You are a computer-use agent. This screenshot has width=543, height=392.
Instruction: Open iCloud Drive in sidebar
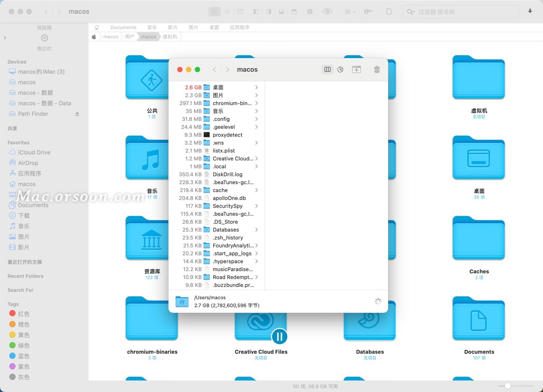34,152
